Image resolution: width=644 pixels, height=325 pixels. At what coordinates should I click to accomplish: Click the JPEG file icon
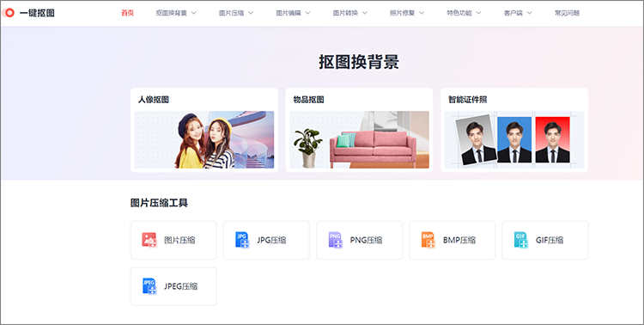149,286
